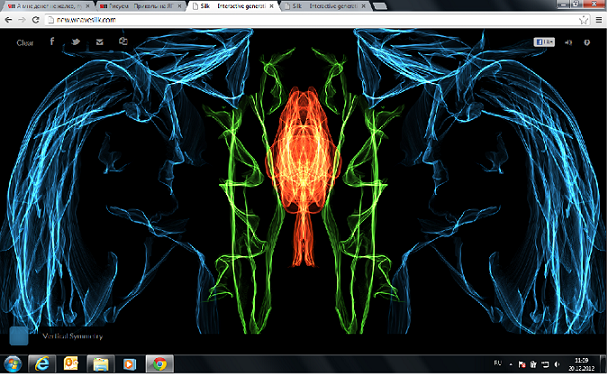Open Windows Media Player from the taskbar
The height and width of the screenshot is (377, 608).
[x=130, y=364]
